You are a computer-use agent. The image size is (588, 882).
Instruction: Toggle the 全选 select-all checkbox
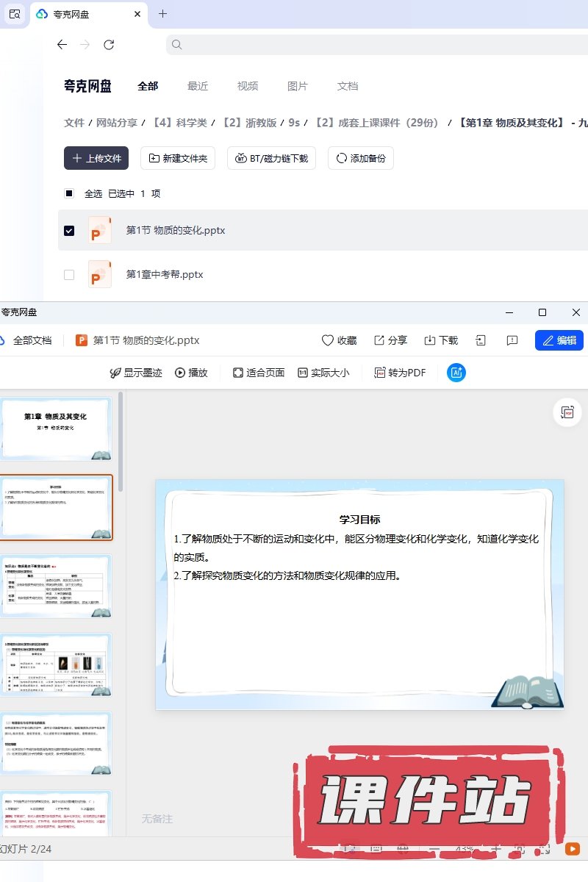(69, 193)
